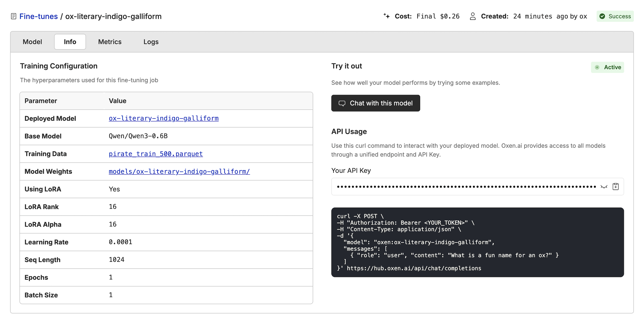Open models/ox-literary-indigo-galliform/ weights link

(179, 171)
